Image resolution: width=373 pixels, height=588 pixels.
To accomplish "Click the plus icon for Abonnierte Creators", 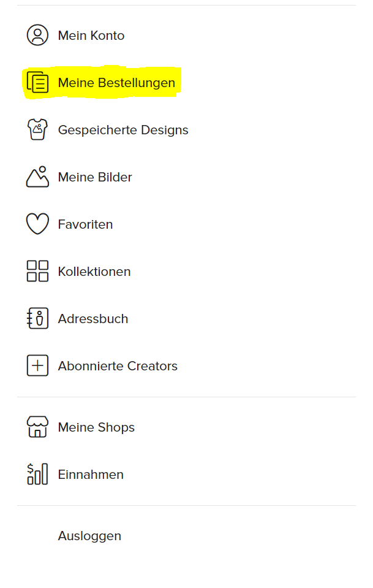I will (37, 365).
